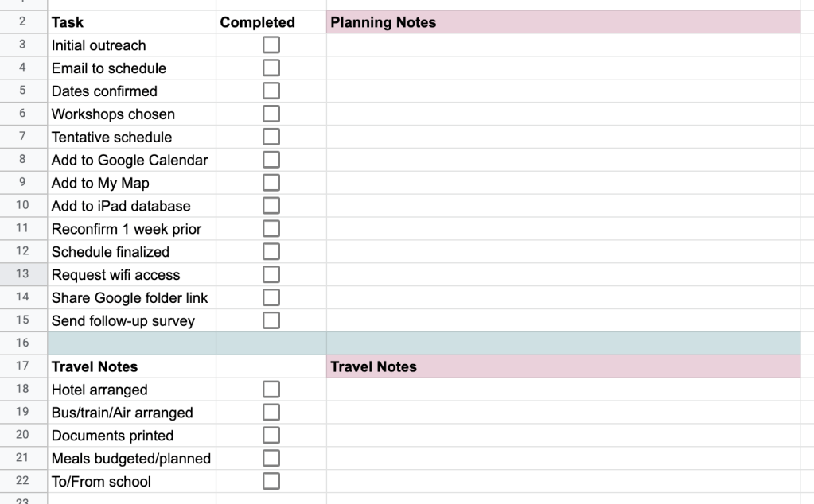This screenshot has height=504, width=814.
Task: Check the Initial outreach checkbox
Action: tap(271, 45)
